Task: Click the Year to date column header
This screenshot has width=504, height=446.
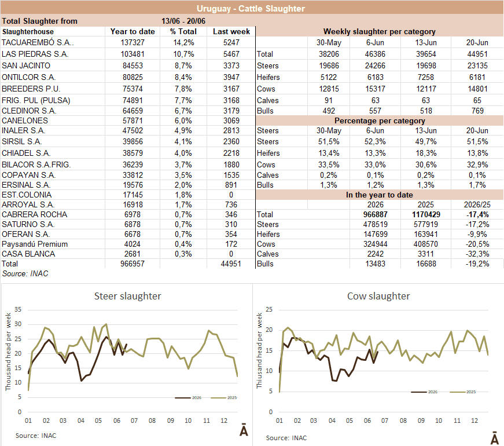Action: pos(133,31)
